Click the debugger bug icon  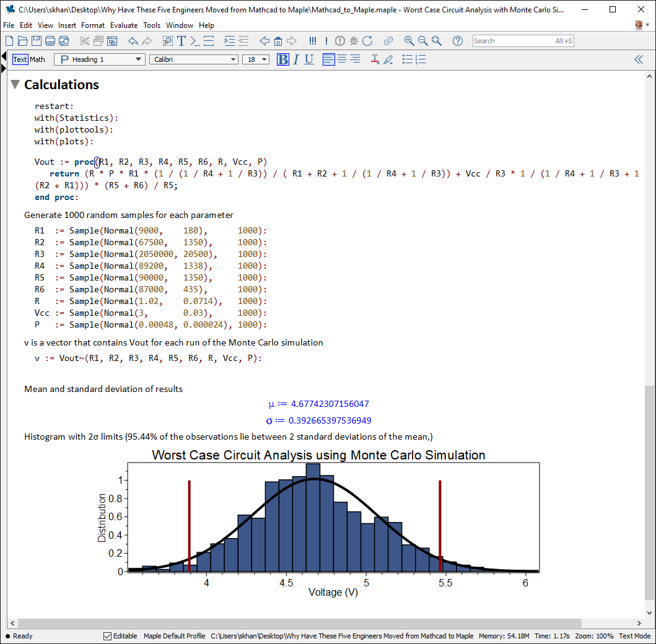[x=354, y=41]
